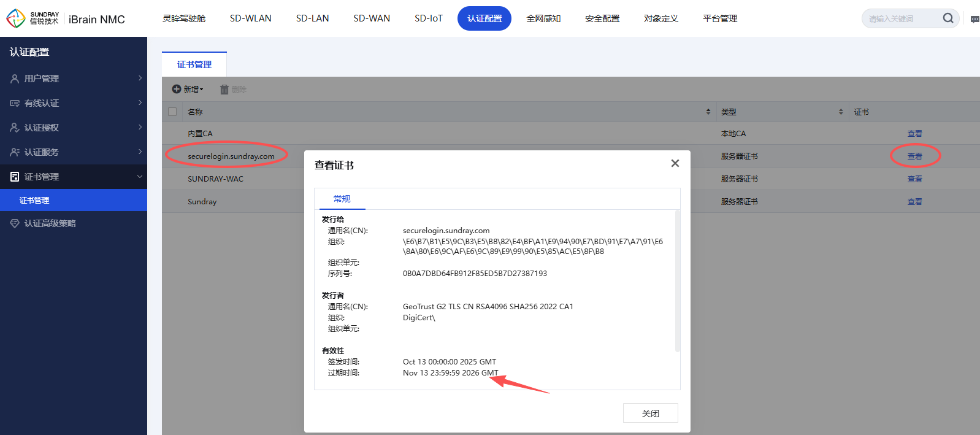Click the 删除 trash icon
The image size is (980, 435).
pos(224,90)
